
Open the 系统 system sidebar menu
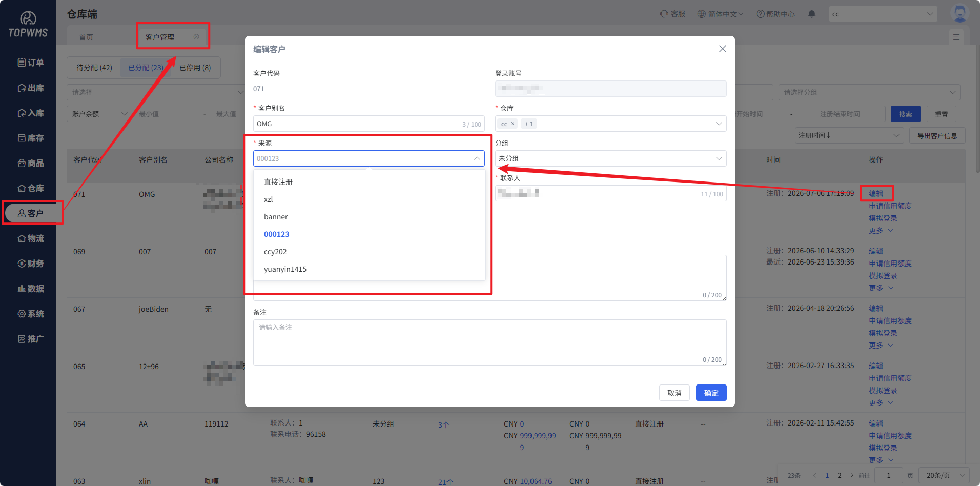tap(31, 314)
